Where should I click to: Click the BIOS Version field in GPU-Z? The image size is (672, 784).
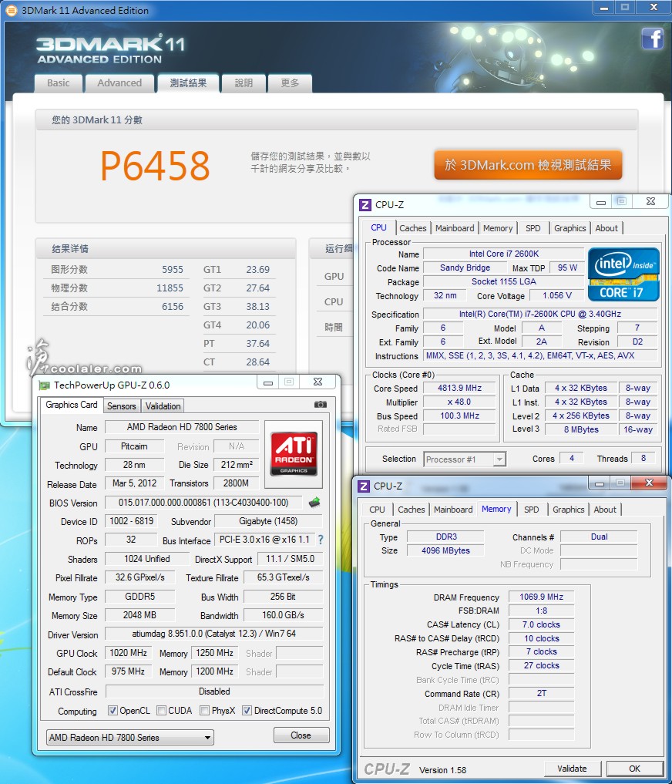(x=203, y=503)
